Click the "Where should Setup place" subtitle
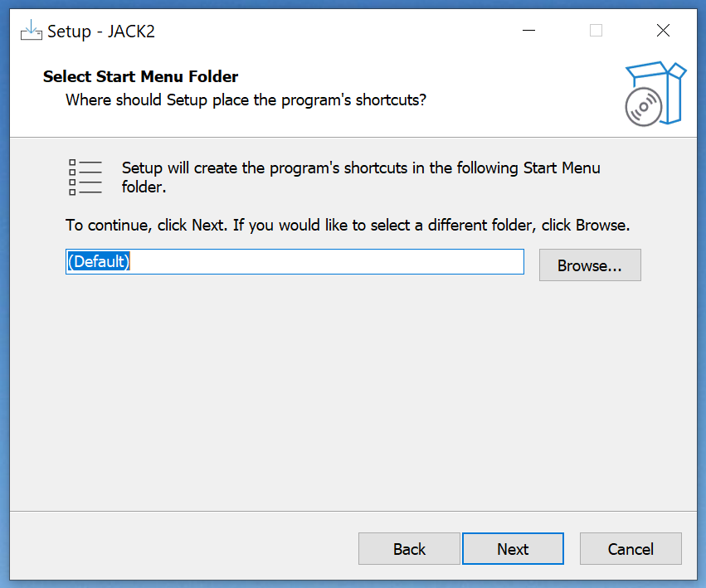 (246, 100)
